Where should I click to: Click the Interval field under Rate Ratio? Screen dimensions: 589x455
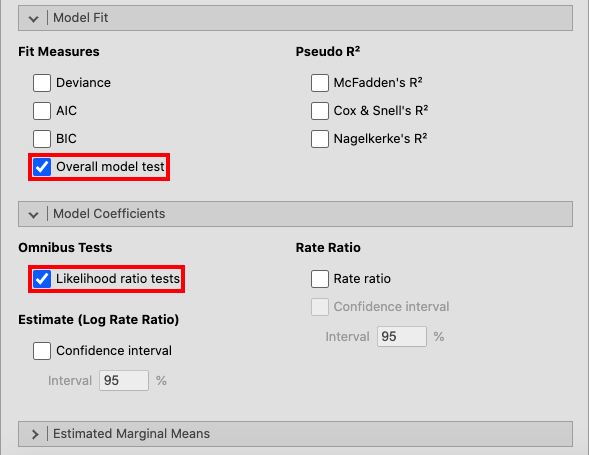pos(402,336)
